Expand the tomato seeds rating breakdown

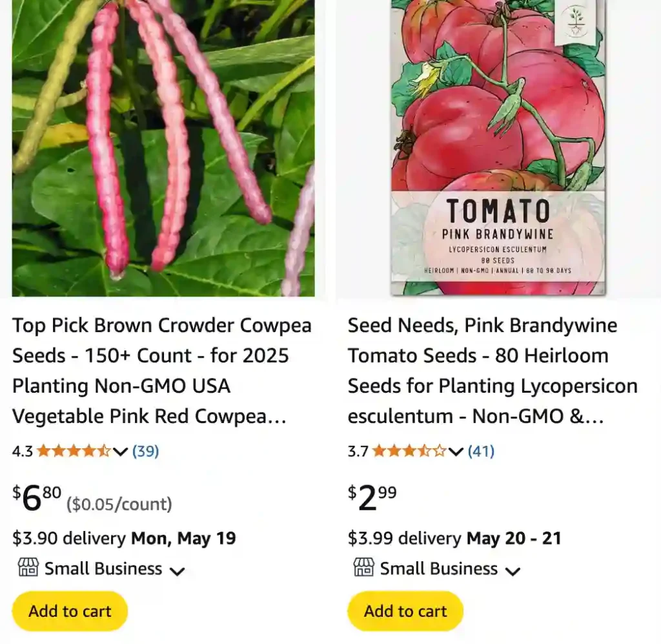point(456,453)
